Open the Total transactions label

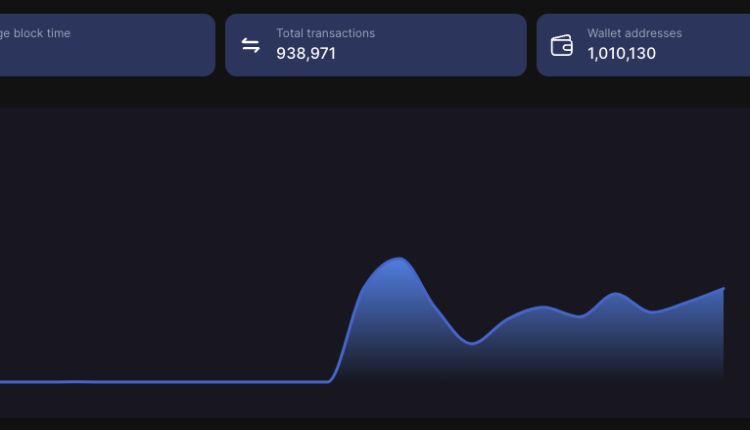tap(325, 33)
